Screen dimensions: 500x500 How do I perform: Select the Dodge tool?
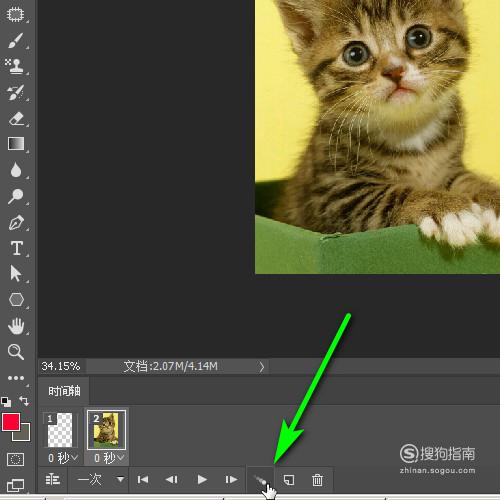(x=15, y=196)
